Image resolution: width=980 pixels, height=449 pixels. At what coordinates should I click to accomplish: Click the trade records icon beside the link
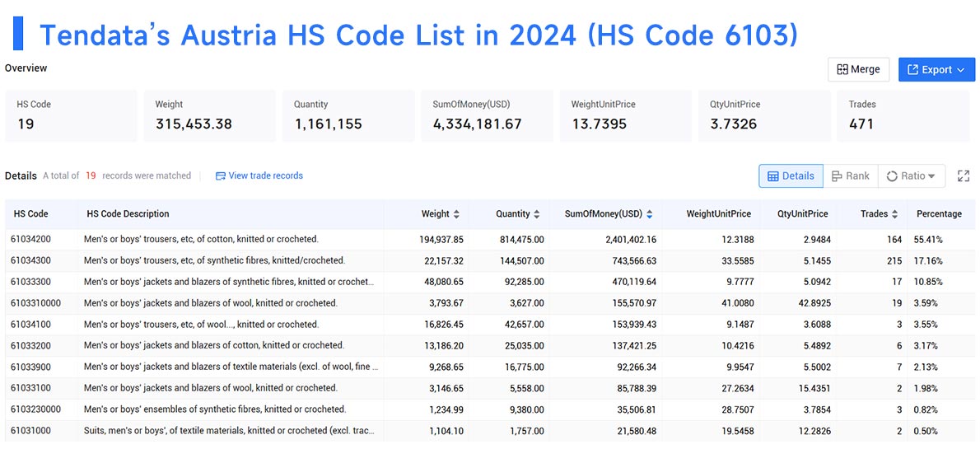(x=220, y=176)
